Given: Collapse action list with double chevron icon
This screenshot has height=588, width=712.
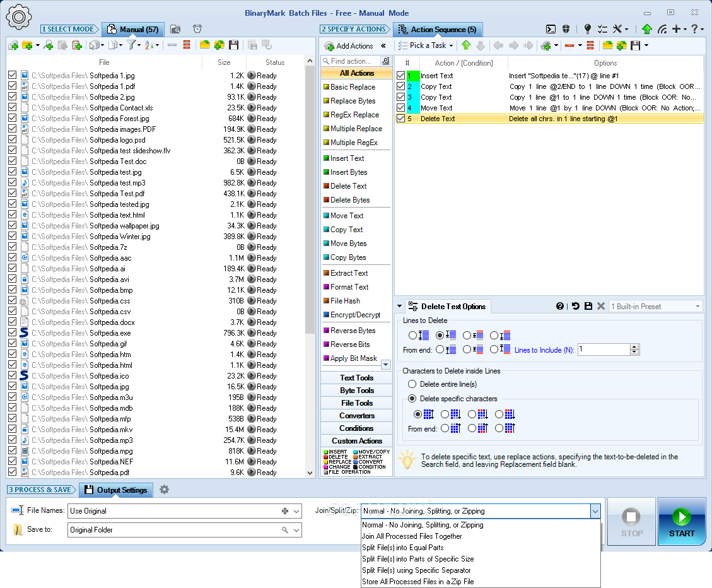Looking at the screenshot, I should [x=383, y=46].
